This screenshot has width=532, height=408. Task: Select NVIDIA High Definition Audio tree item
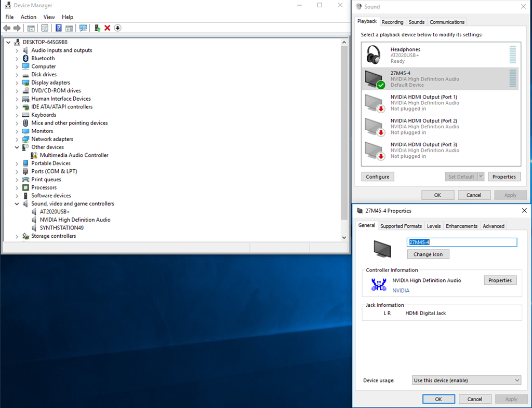(x=75, y=220)
